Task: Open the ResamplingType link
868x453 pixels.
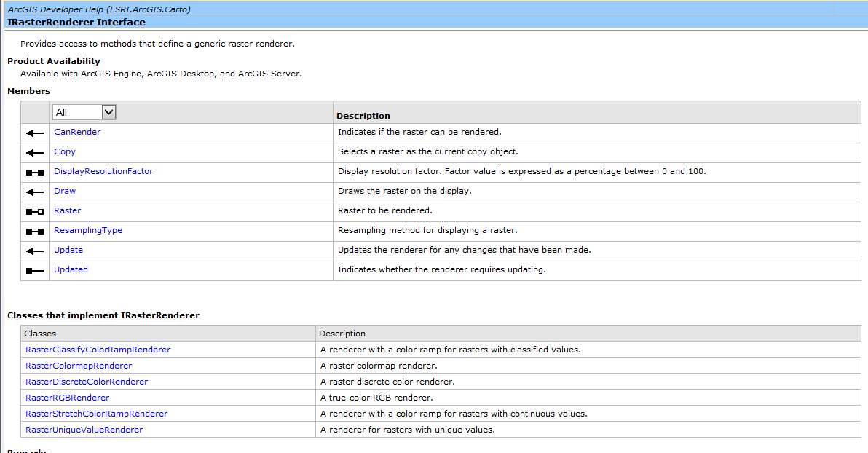Action: pyautogui.click(x=87, y=230)
